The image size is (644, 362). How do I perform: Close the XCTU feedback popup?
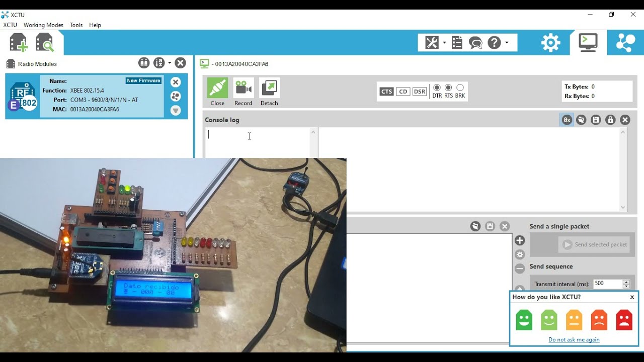click(632, 297)
